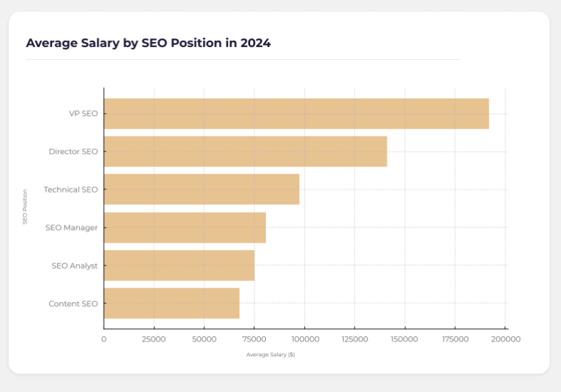The image size is (561, 392).
Task: Click the 200000 x-axis tick label
Action: point(505,339)
